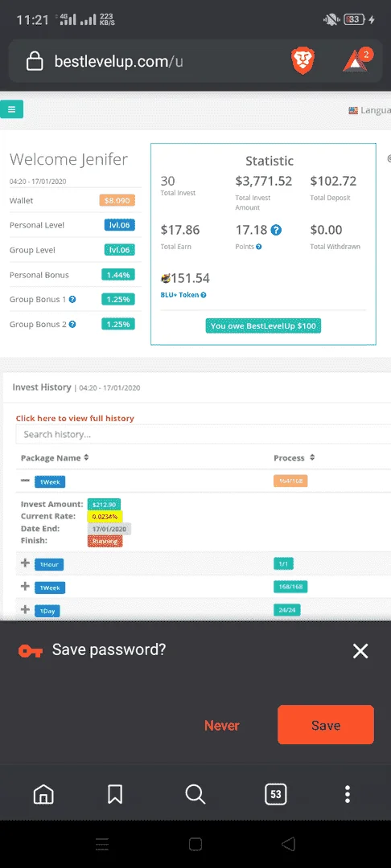Click the Group Bonus 2 help icon
391x868 pixels.
pos(72,325)
